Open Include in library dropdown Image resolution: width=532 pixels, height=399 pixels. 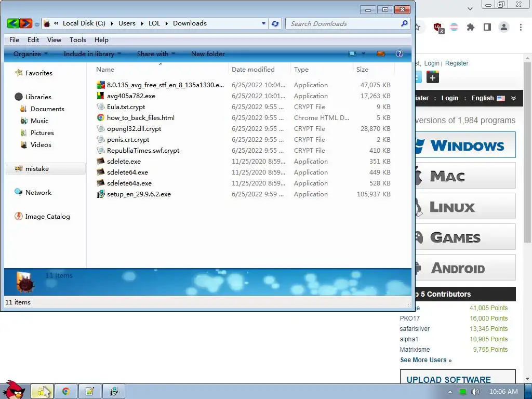(x=92, y=54)
